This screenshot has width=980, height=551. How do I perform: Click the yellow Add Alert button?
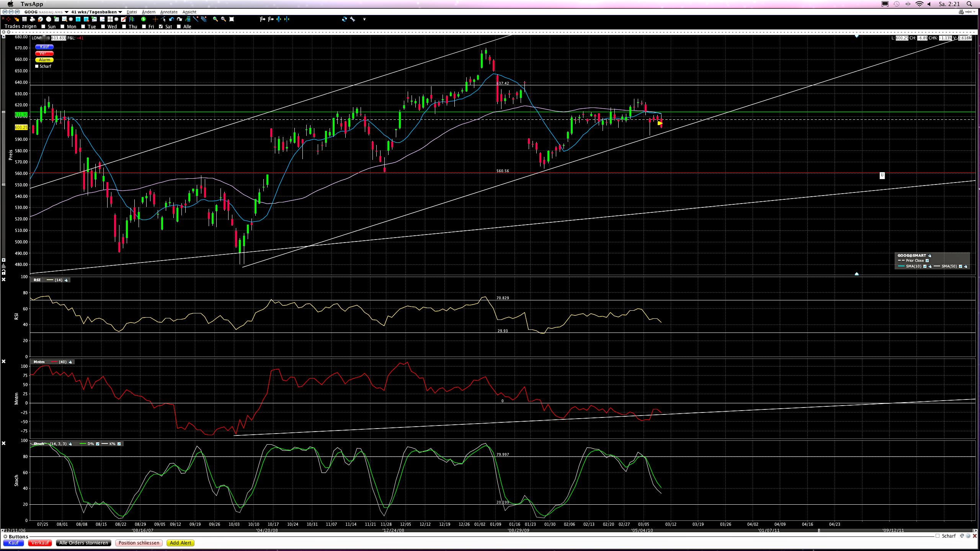180,543
